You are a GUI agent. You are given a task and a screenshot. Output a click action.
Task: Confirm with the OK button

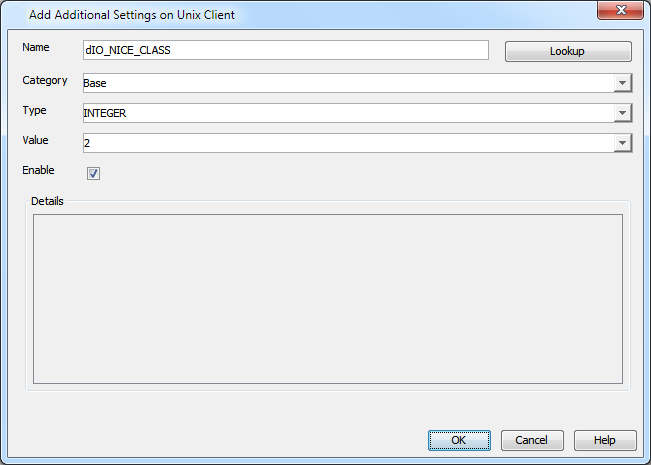459,440
